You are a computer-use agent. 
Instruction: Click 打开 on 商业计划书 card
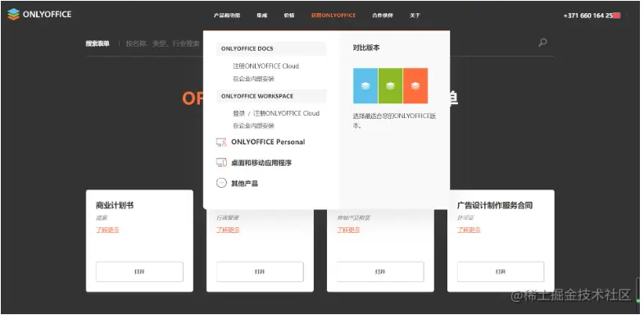[139, 272]
